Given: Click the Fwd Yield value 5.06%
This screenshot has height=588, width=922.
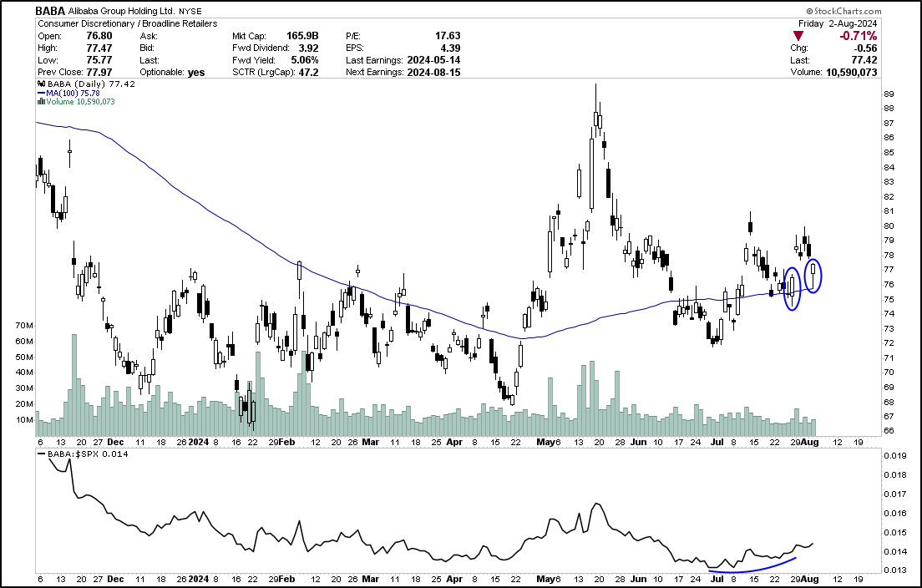Looking at the screenshot, I should (304, 60).
